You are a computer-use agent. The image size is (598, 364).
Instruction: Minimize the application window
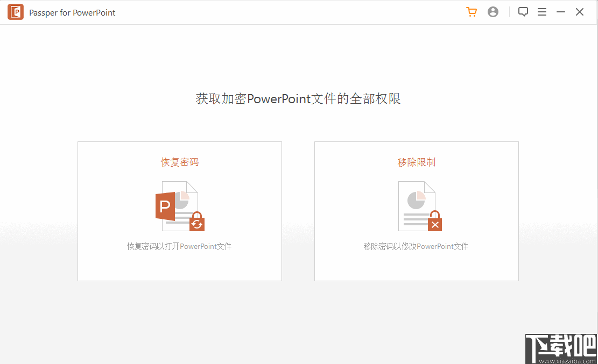560,11
